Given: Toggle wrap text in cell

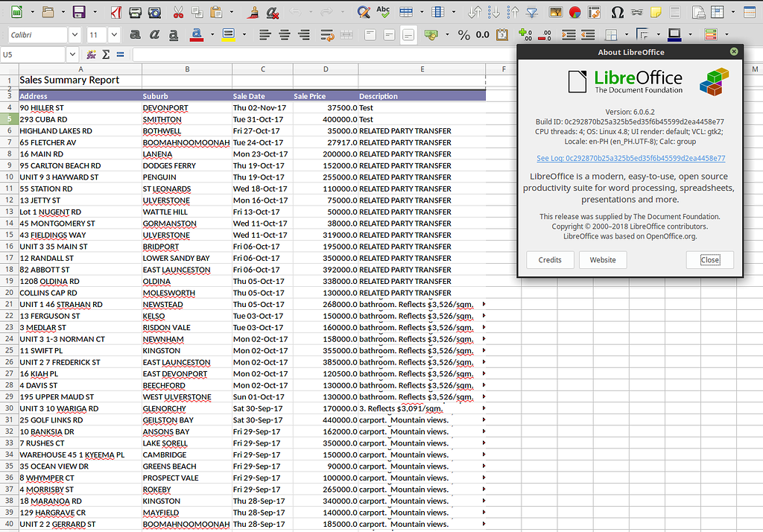Looking at the screenshot, I should pyautogui.click(x=327, y=34).
